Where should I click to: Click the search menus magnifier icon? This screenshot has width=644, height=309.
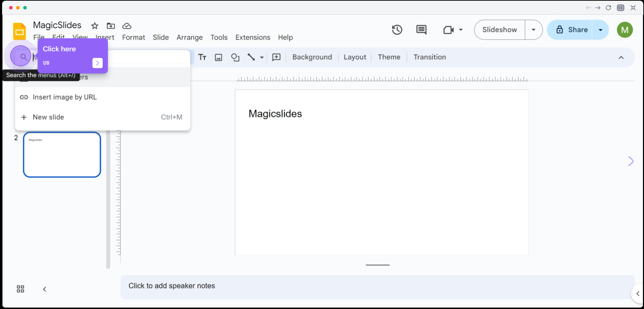tap(23, 57)
